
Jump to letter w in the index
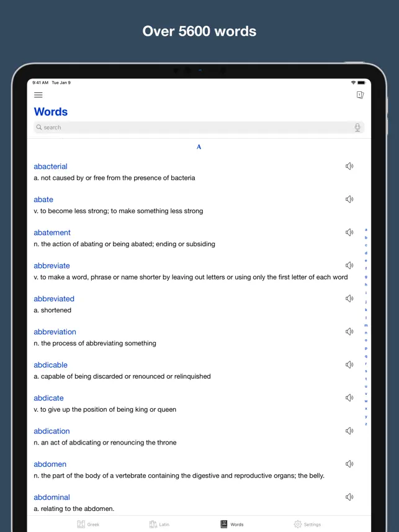pos(365,401)
